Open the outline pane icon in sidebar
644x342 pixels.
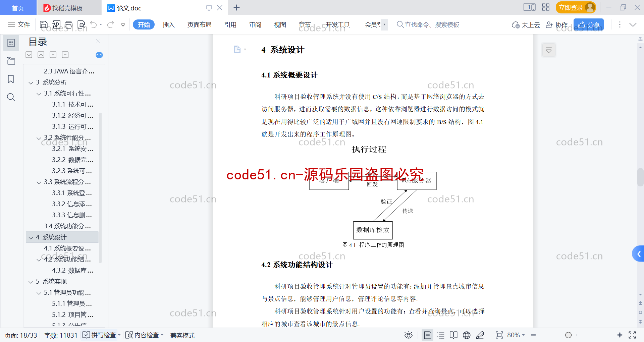(x=11, y=43)
